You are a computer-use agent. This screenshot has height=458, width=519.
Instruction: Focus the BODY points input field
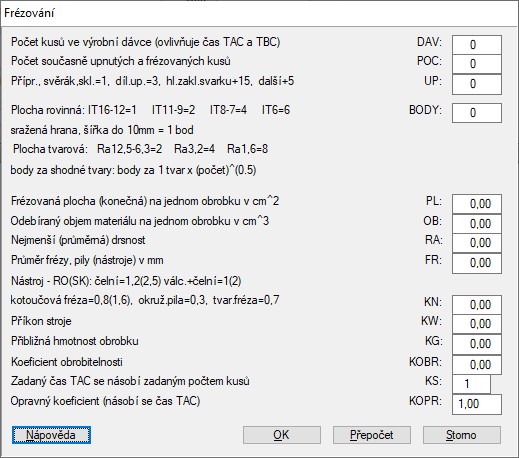tap(477, 113)
